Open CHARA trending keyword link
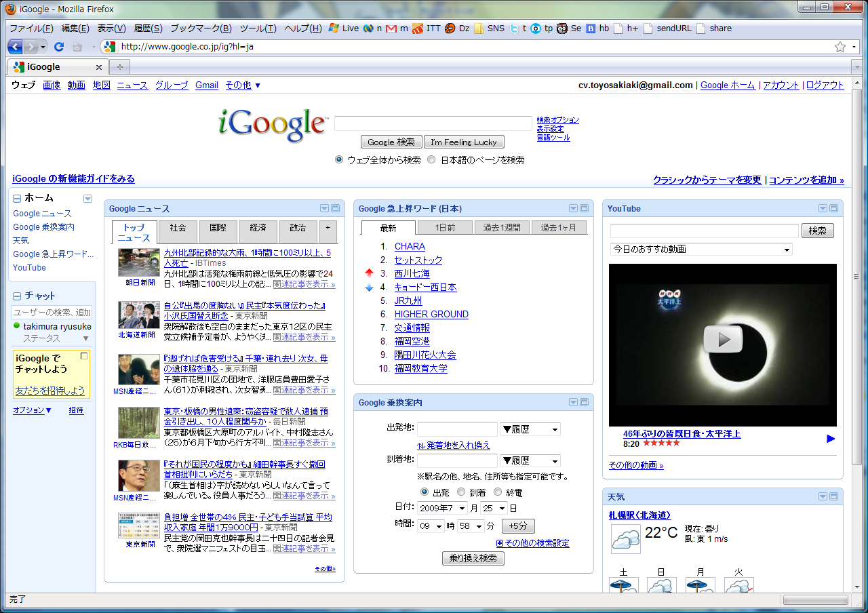Viewport: 868px width, 613px height. pos(410,247)
